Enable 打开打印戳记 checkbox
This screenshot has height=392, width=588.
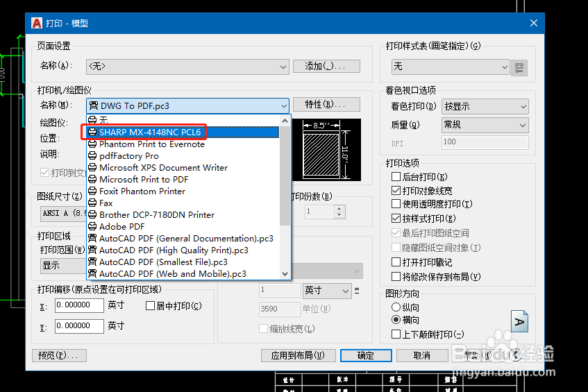pyautogui.click(x=396, y=262)
